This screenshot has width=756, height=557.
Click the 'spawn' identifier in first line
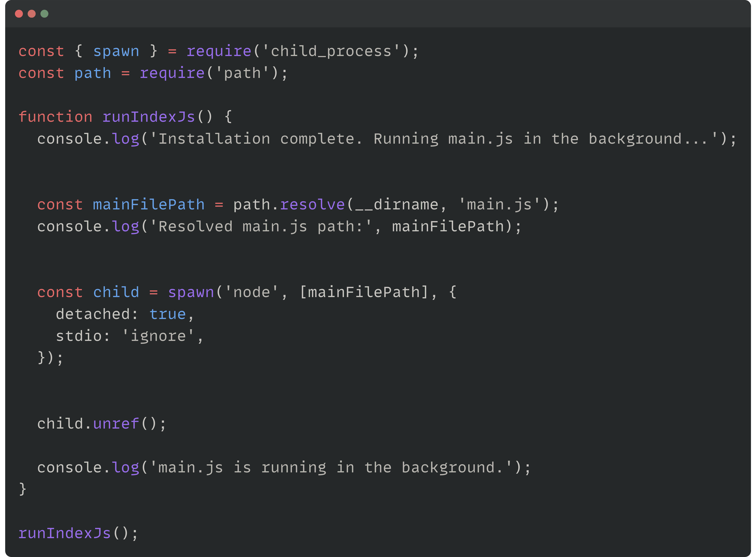coord(116,51)
